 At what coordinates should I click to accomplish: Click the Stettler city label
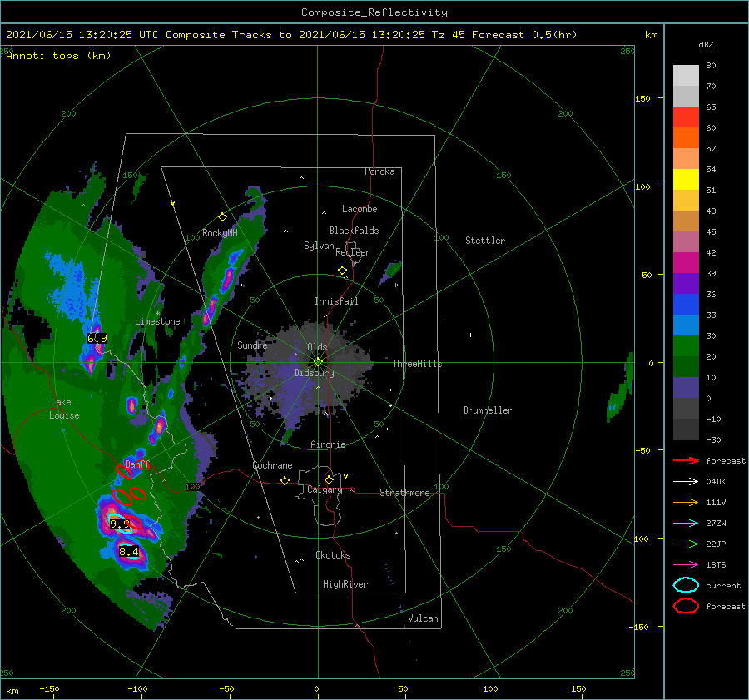point(485,241)
